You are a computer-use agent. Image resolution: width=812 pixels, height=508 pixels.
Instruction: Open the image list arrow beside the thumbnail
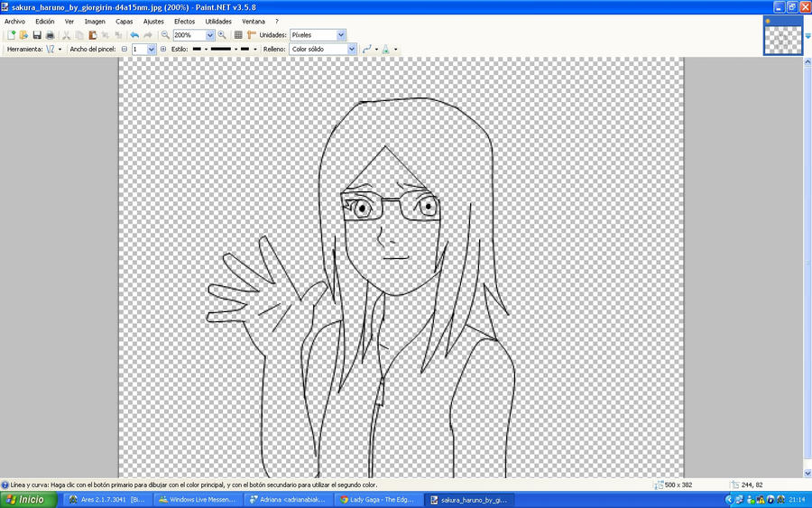(807, 36)
